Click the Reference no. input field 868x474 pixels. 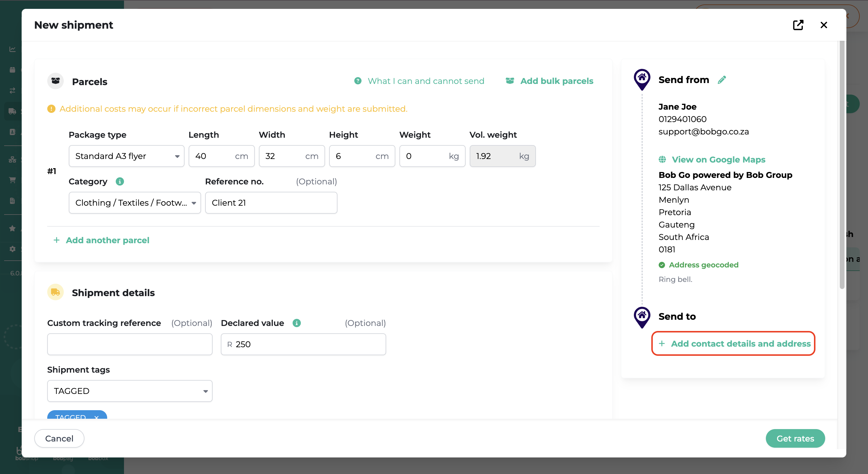[x=271, y=203]
